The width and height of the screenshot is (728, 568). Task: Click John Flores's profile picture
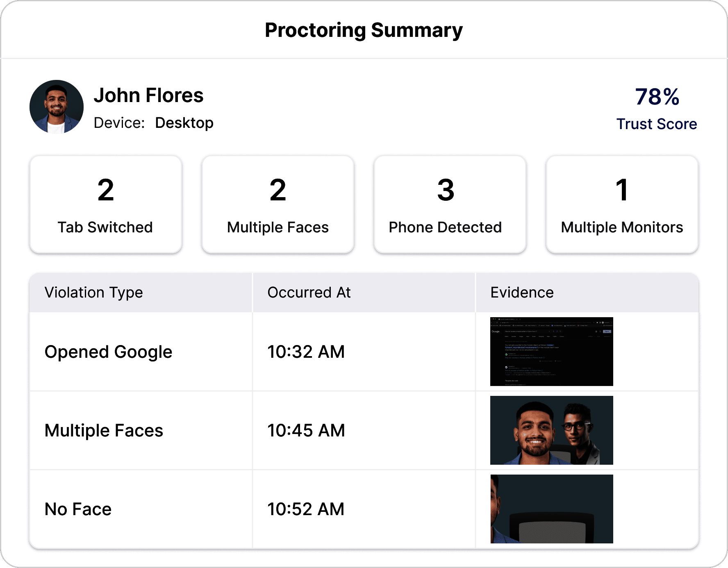[57, 107]
